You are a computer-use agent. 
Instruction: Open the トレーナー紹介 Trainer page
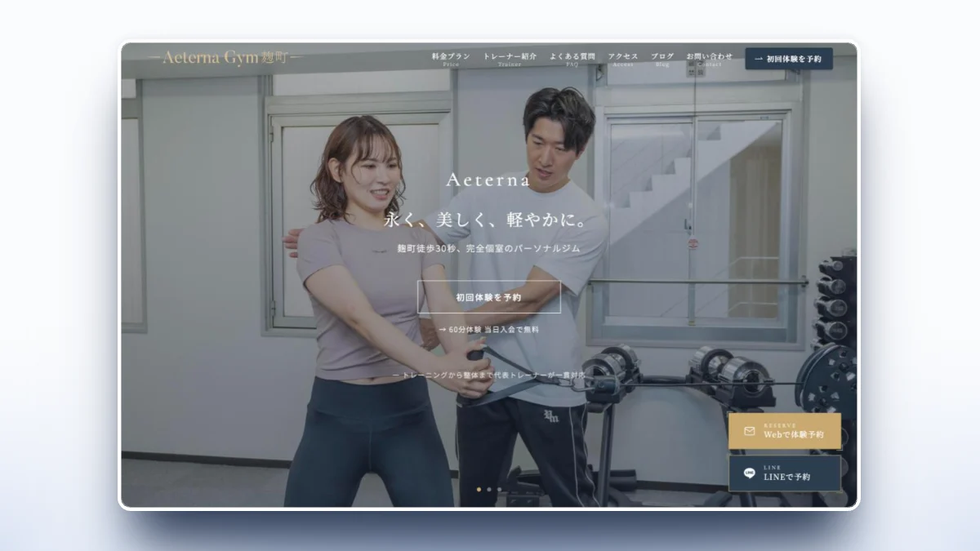coord(510,59)
